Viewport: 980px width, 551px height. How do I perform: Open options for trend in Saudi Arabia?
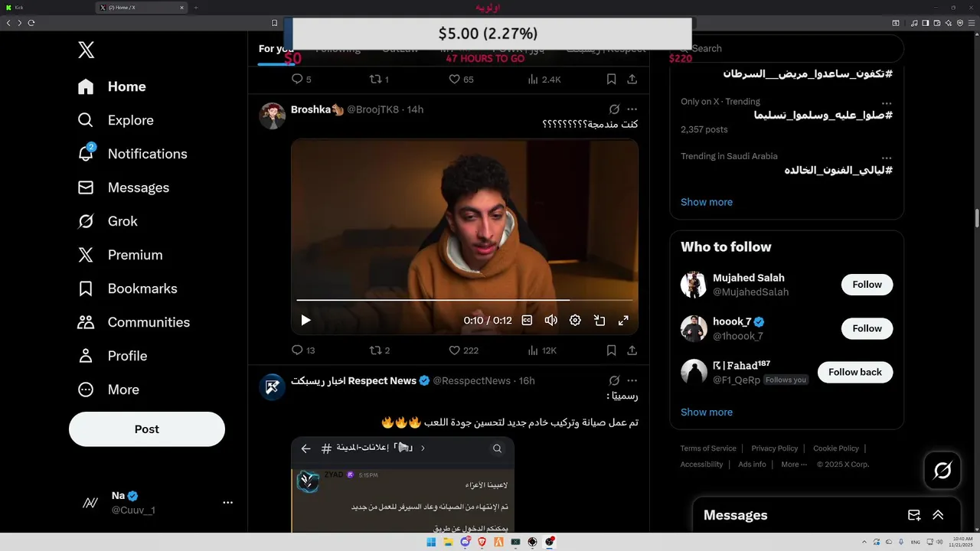886,158
